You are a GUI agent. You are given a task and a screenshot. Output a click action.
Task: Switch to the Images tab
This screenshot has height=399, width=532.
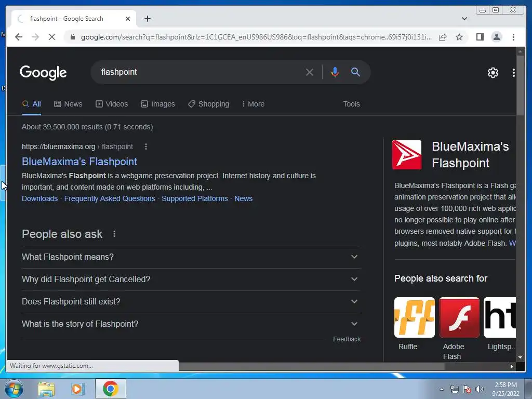158,104
